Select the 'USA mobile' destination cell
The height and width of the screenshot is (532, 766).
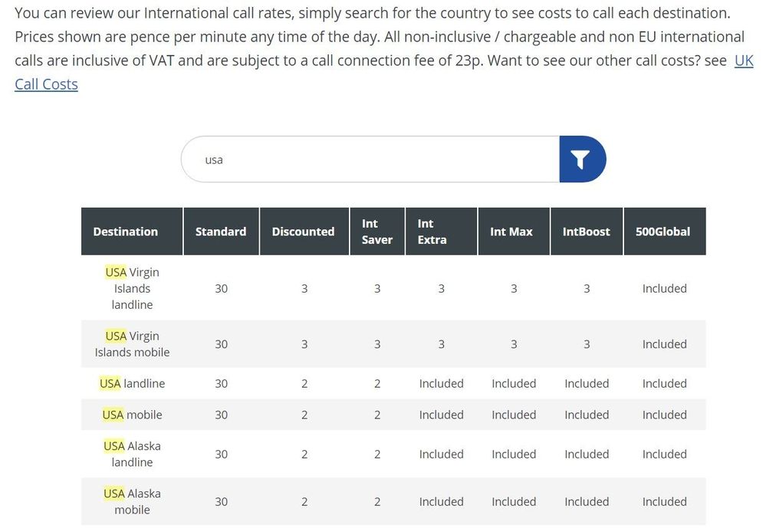pyautogui.click(x=132, y=415)
